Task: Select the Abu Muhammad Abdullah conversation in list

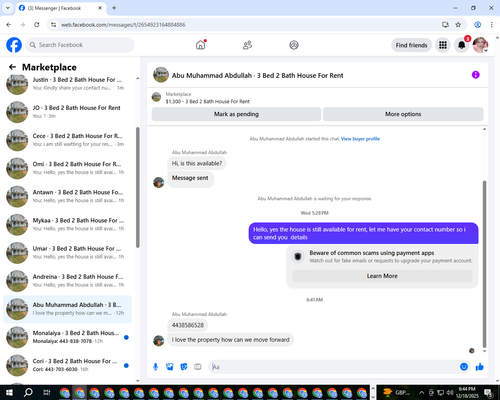Action: [68, 309]
